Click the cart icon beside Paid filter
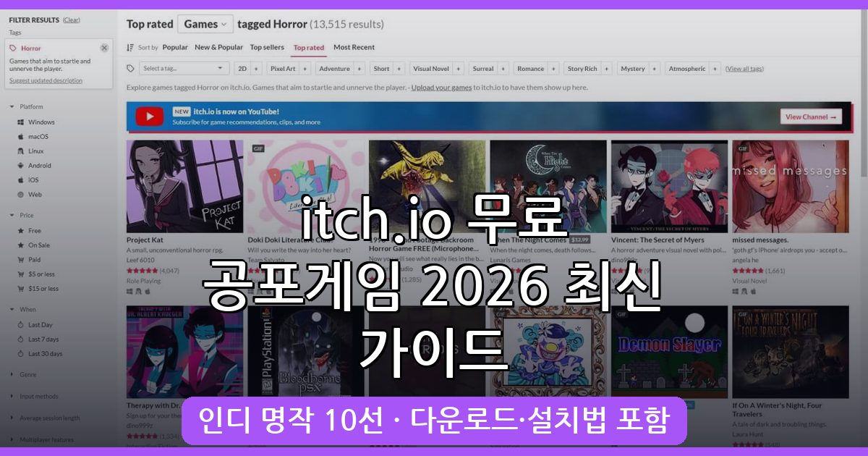 point(20,260)
